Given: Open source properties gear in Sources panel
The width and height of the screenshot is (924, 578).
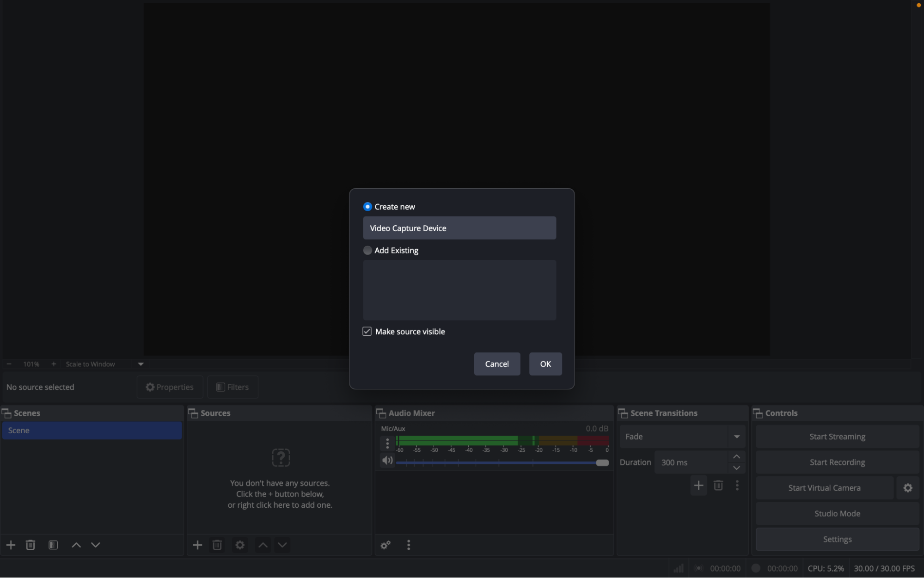Looking at the screenshot, I should 240,545.
